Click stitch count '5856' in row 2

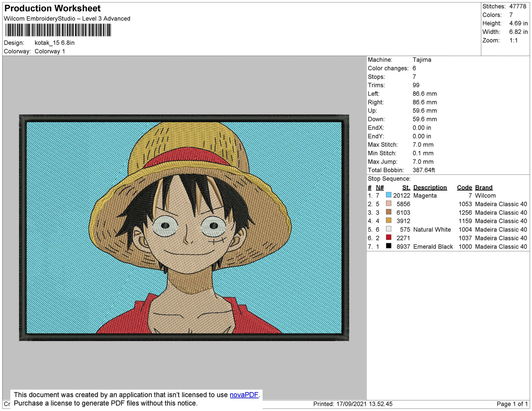403,204
